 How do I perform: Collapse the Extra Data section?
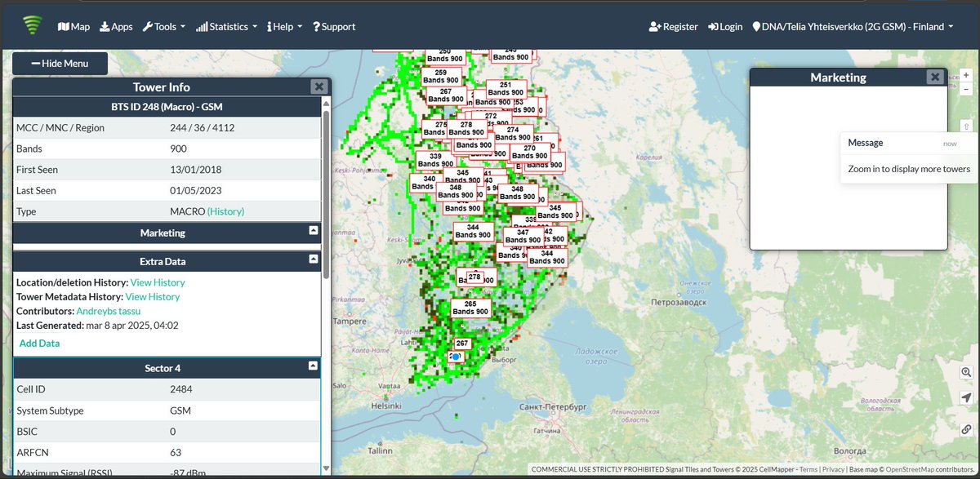coord(313,259)
